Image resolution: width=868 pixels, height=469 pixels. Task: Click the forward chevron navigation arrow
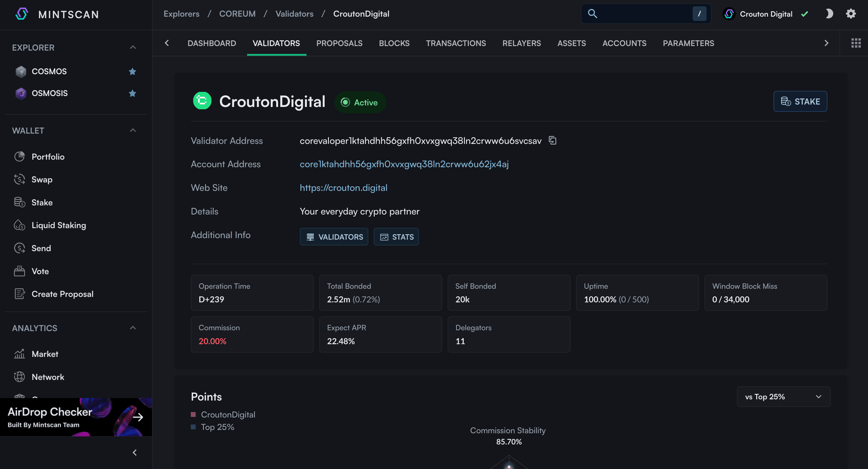click(x=827, y=42)
